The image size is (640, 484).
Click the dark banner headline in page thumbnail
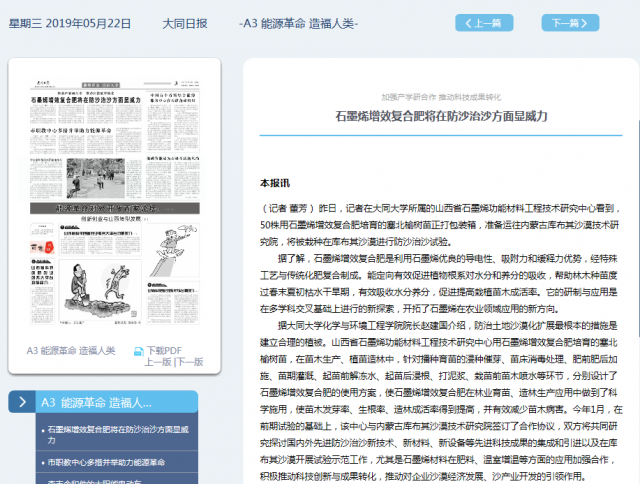[x=115, y=208]
